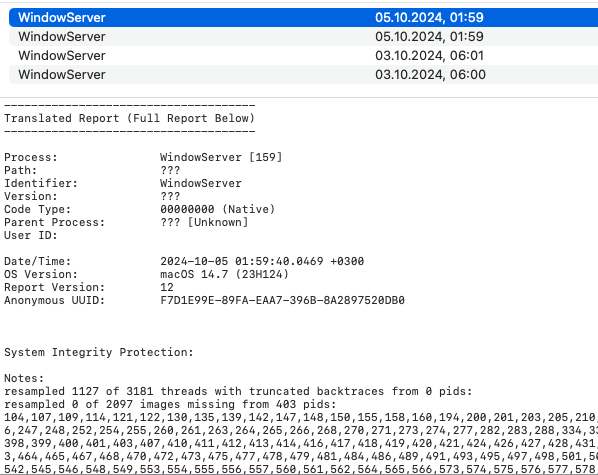Select the highlighted WindowServer report row
Viewport: 598px width, 475px height.
[304, 18]
